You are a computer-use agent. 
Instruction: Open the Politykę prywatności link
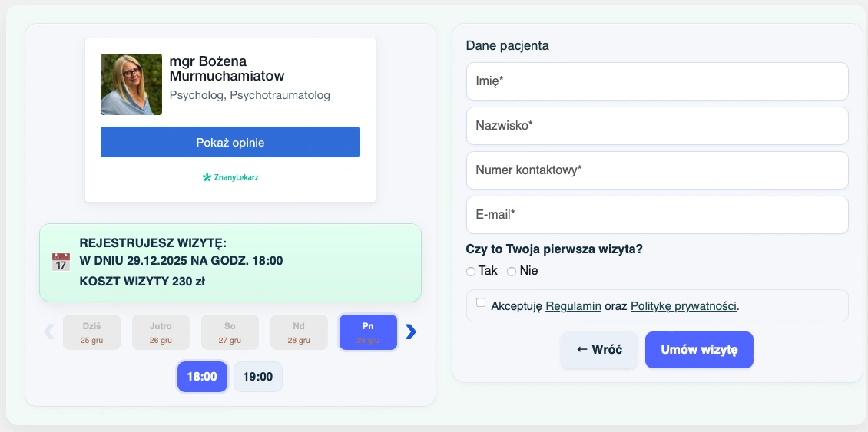point(683,306)
